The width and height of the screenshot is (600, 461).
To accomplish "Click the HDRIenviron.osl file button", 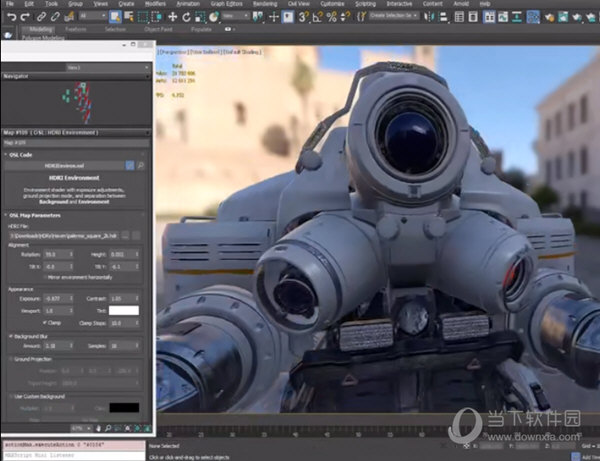I will tap(64, 166).
